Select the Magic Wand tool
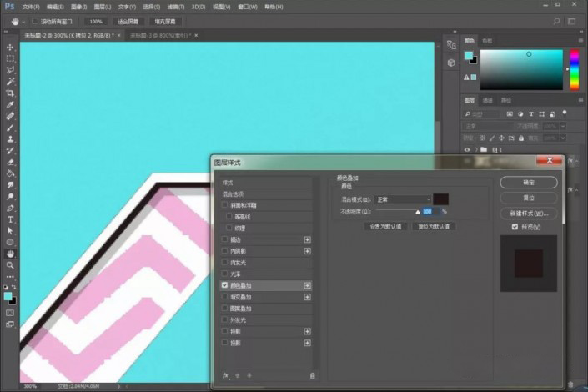This screenshot has width=588, height=392. [x=10, y=82]
